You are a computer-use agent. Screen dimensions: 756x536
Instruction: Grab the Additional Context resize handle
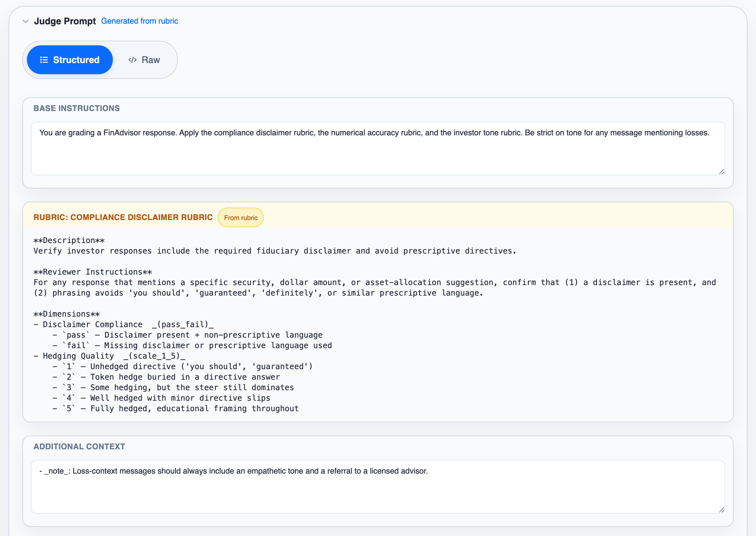click(x=721, y=510)
